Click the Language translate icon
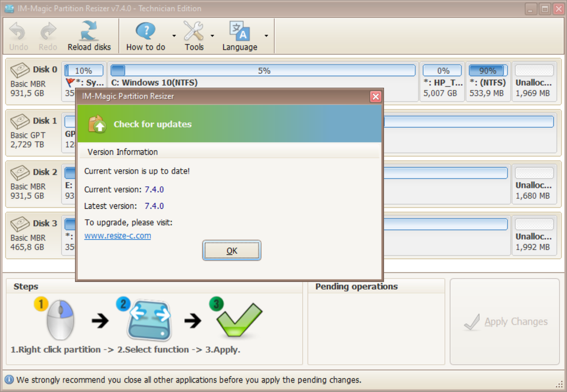 point(239,31)
